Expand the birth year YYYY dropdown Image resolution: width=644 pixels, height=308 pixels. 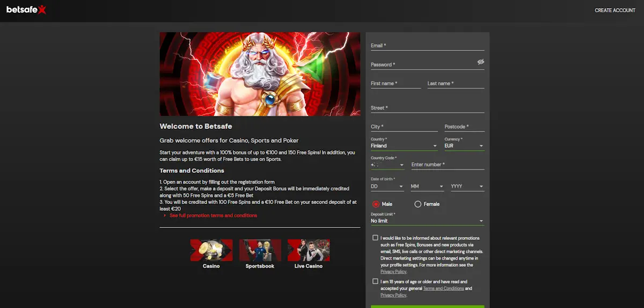click(467, 187)
